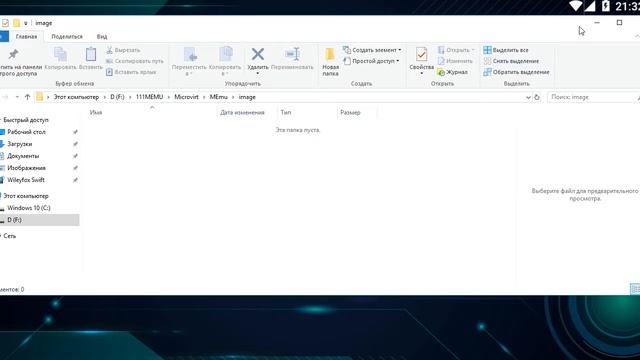Screen dimensions: 640x360
Task: Click the Move to (Переместить в) icon
Action: click(x=190, y=55)
